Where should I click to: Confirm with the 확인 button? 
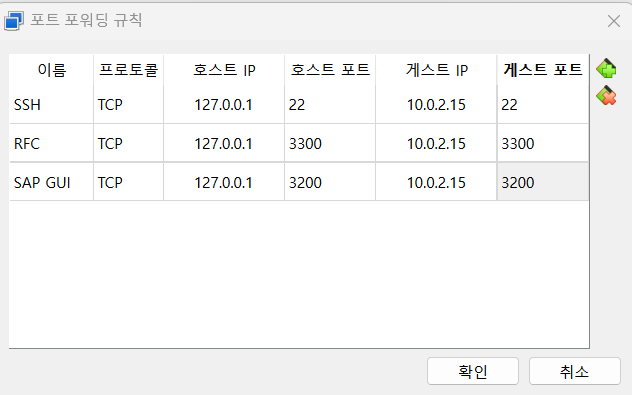tap(473, 371)
